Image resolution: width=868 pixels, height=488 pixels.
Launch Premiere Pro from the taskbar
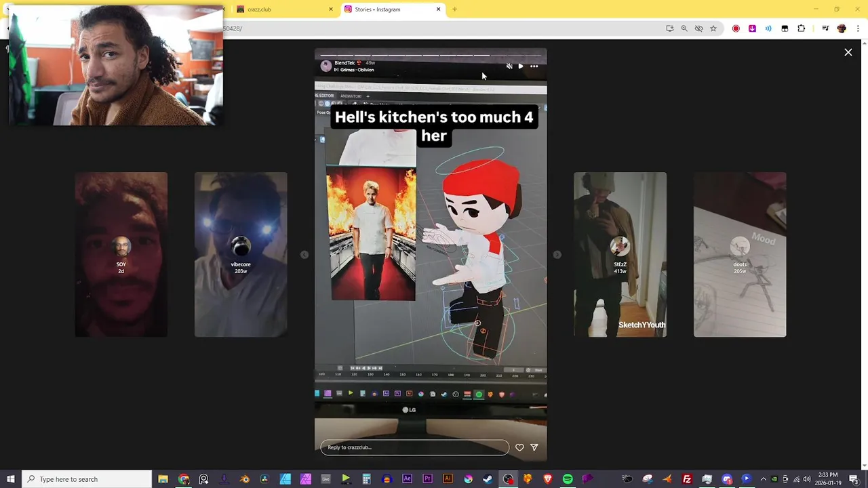427,479
